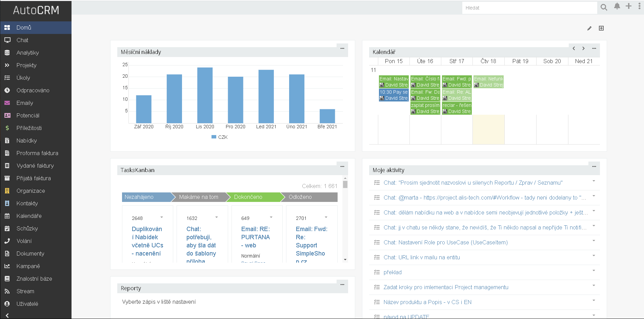
Task: Open Měsíční náklady widget options menu
Action: coord(342,48)
